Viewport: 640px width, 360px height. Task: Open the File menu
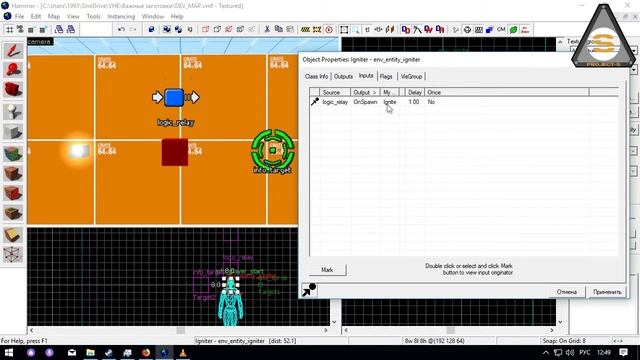click(x=19, y=16)
